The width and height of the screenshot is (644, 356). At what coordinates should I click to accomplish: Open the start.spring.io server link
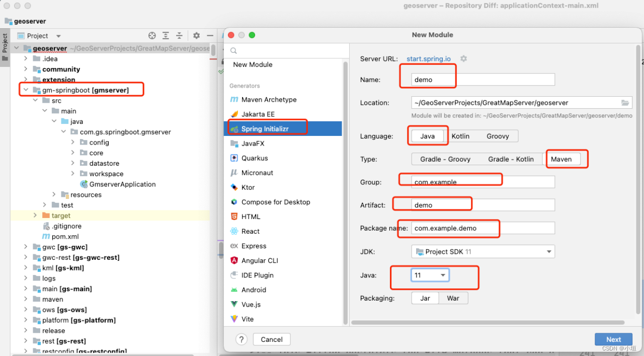pos(429,59)
